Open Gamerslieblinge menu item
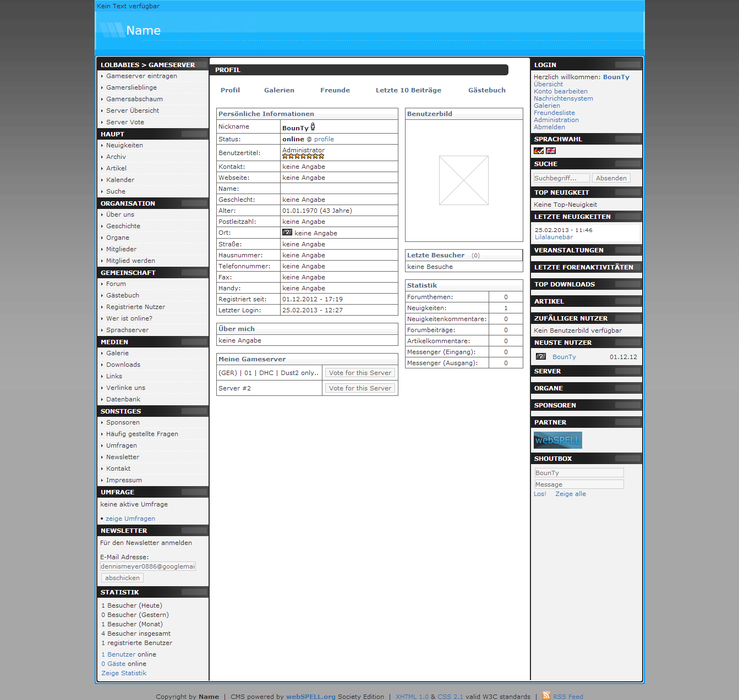Screen dimensions: 739x700 [132, 87]
